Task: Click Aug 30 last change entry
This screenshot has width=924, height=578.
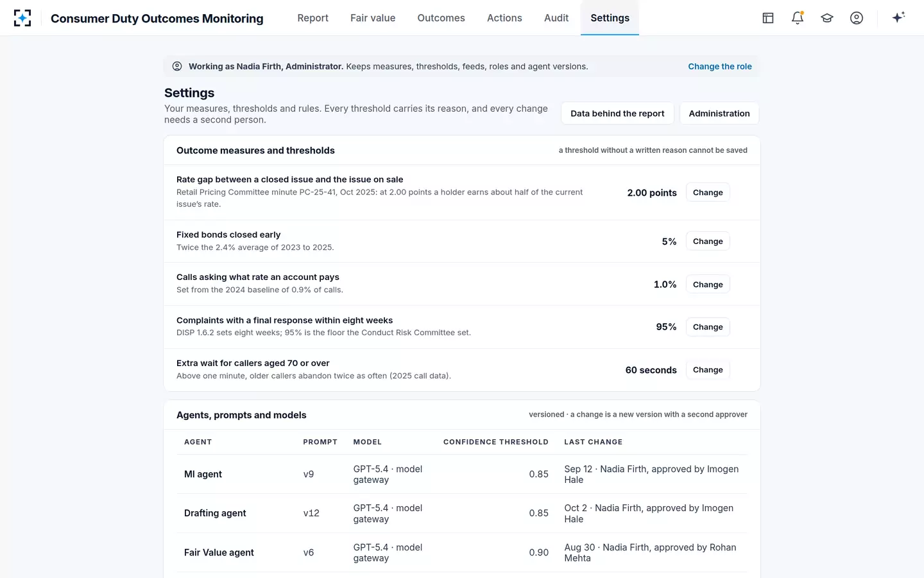Action: [x=650, y=552]
